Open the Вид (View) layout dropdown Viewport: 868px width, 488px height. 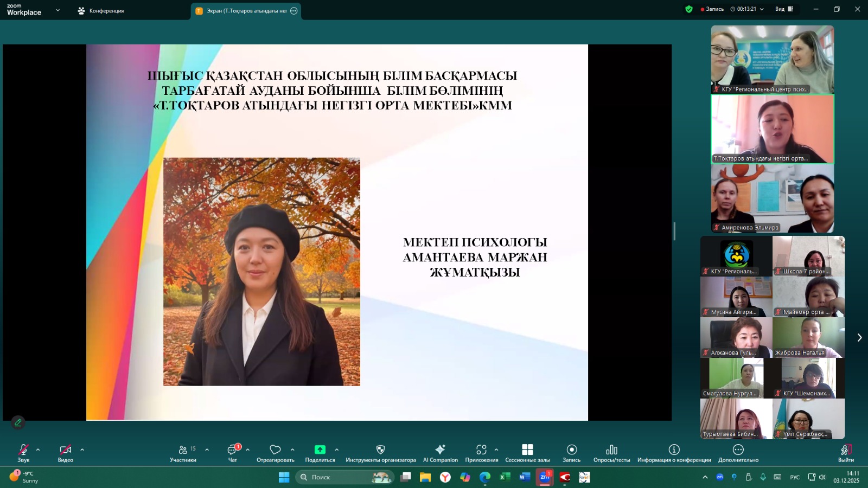click(x=784, y=9)
